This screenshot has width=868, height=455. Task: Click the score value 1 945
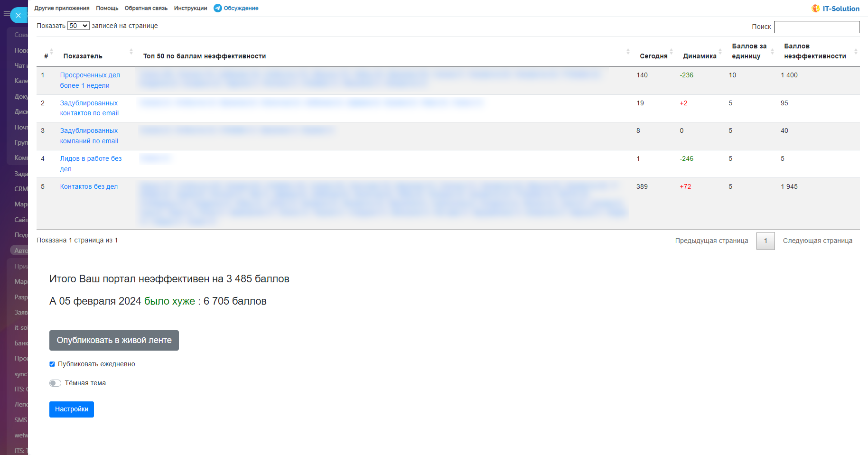789,186
